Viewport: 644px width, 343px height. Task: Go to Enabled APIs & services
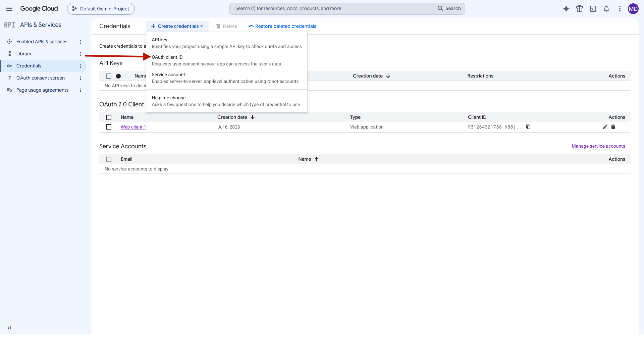[x=42, y=42]
